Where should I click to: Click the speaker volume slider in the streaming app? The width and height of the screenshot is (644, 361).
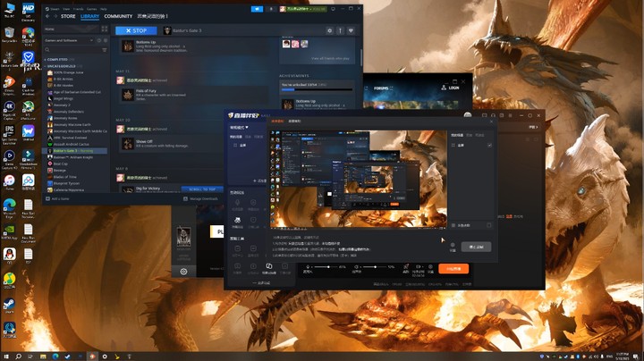pos(375,267)
